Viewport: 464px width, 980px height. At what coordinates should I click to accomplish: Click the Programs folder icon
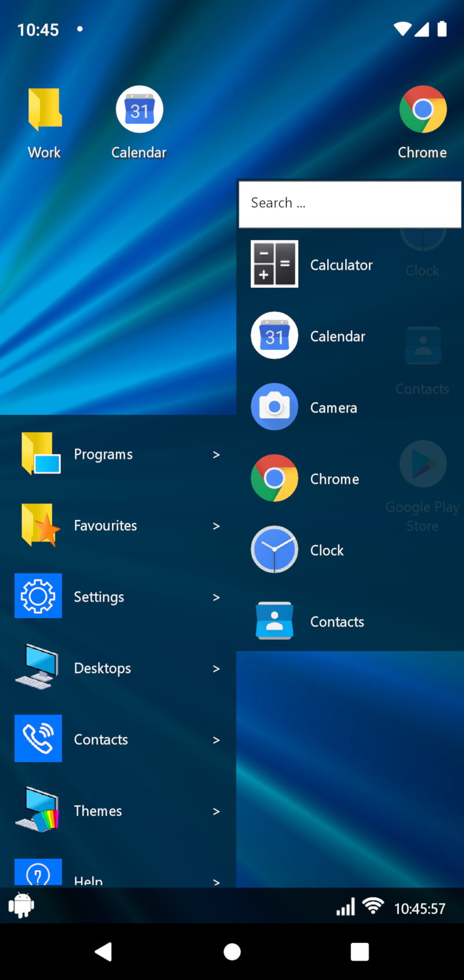pos(40,454)
